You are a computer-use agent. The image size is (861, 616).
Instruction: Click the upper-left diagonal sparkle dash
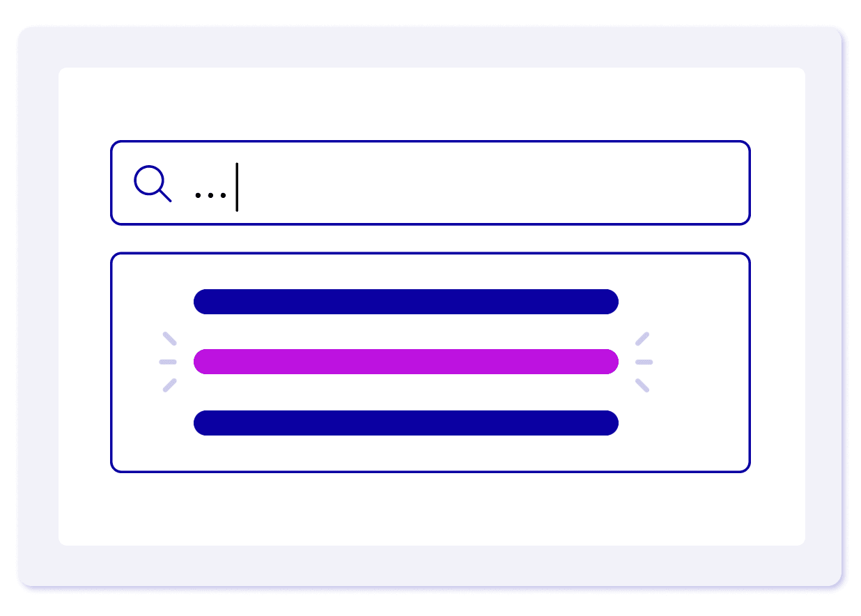169,339
